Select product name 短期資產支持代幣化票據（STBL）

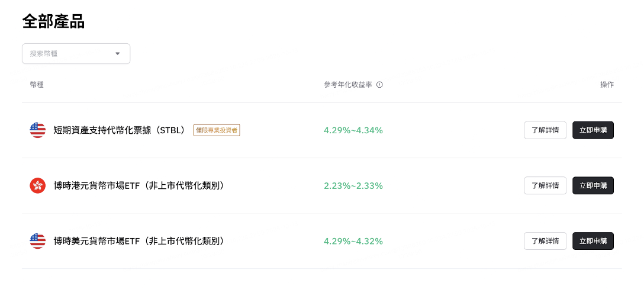[120, 130]
